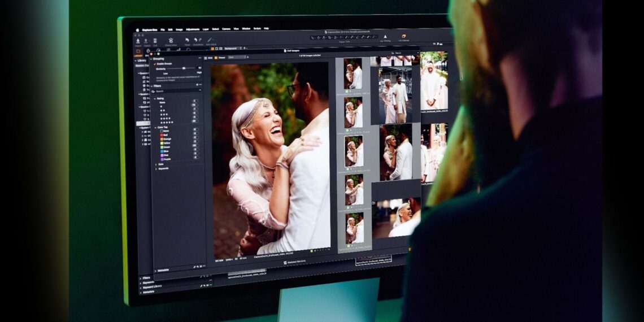Image resolution: width=644 pixels, height=322 pixels.
Task: Click the browser Search field
Action: [x=406, y=53]
